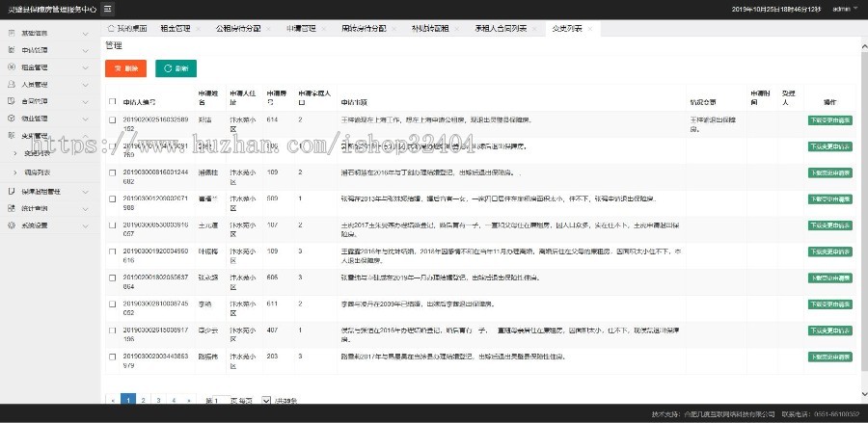The width and height of the screenshot is (868, 423).
Task: Go to pagination page 2
Action: click(x=143, y=400)
